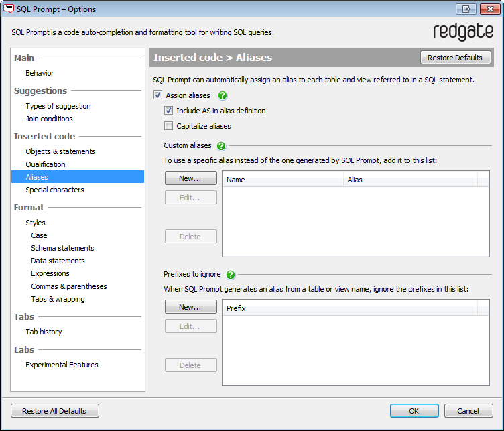Click the SQL Prompt title bar icon
The height and width of the screenshot is (431, 504).
(9, 9)
